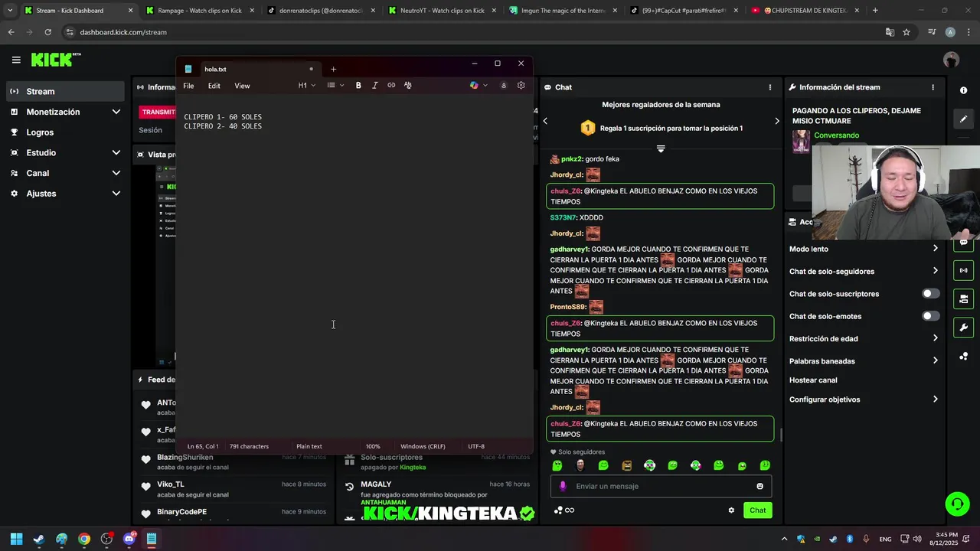Click the broadcast signal icon on right rail
This screenshot has width=980, height=551.
(963, 270)
